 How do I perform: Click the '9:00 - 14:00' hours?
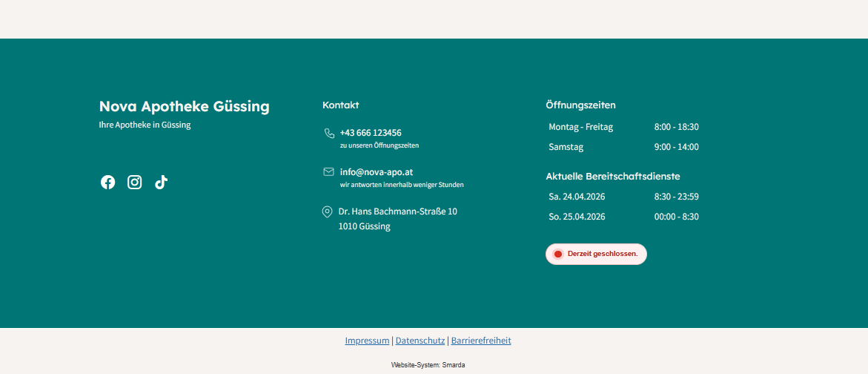(677, 147)
